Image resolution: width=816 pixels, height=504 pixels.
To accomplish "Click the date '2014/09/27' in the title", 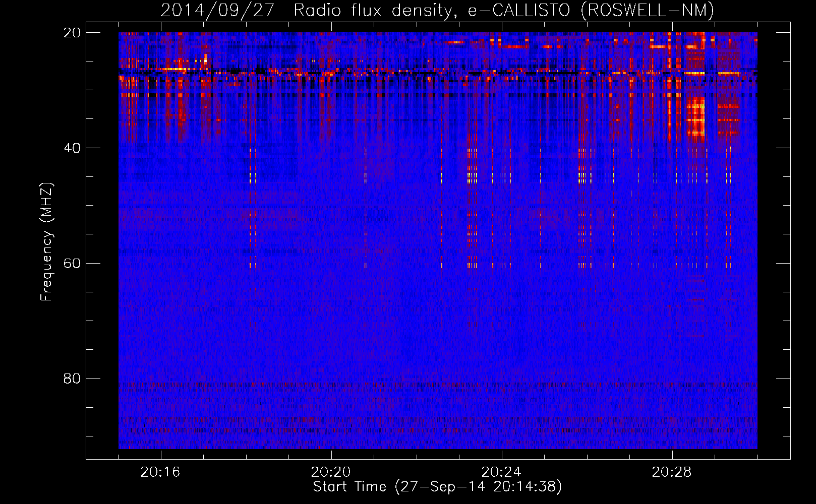I will pos(217,11).
